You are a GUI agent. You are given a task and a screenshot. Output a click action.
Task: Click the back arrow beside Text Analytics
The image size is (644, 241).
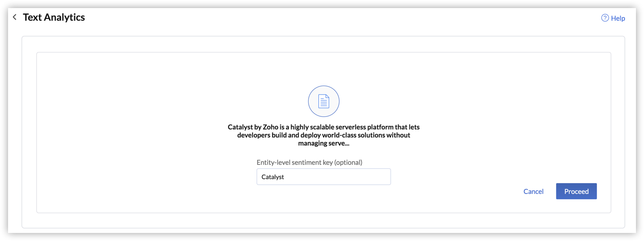coord(14,17)
